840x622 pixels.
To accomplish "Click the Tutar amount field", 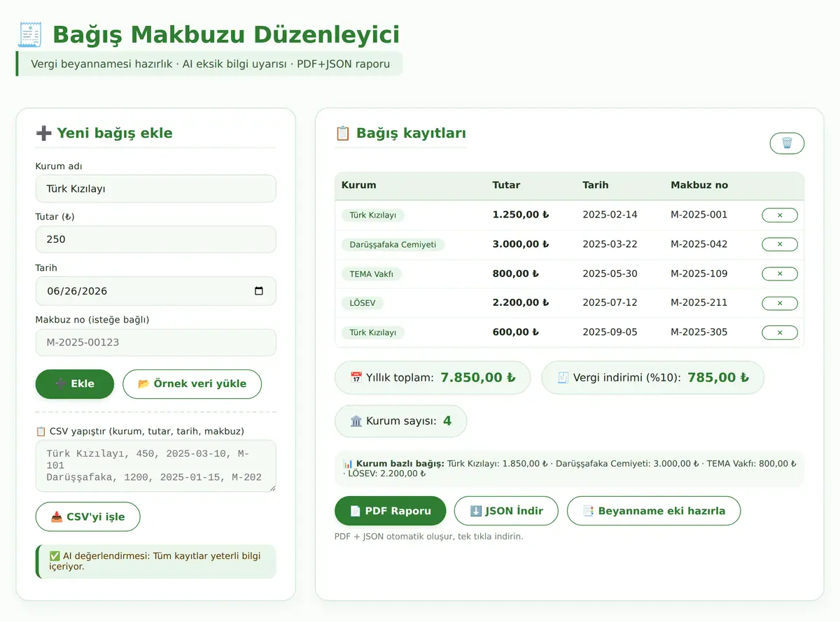I will click(156, 239).
